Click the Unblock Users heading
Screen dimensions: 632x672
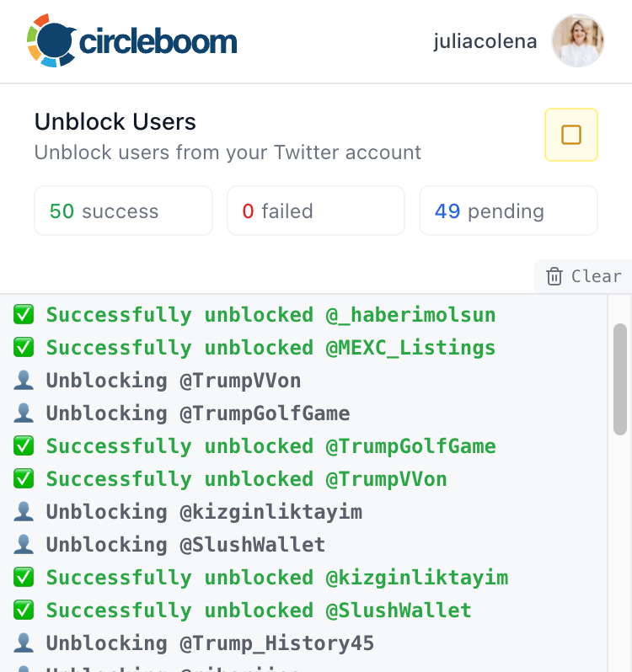pos(115,122)
